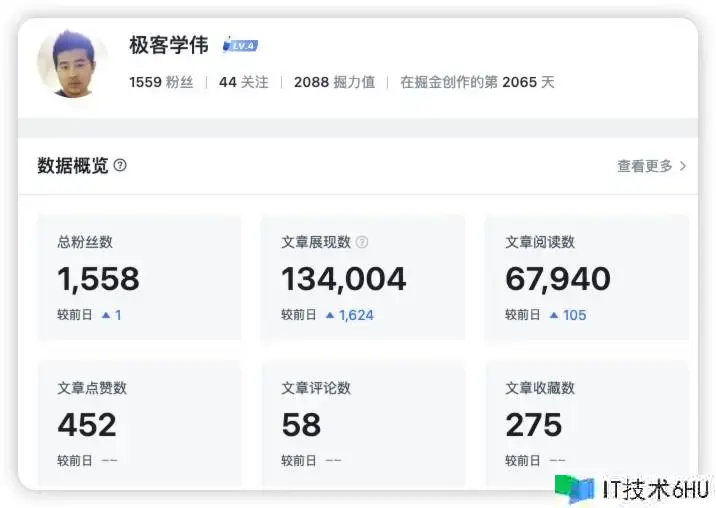This screenshot has width=716, height=508.
Task: Select the 文章阅读数 67,940 card
Action: [587, 277]
